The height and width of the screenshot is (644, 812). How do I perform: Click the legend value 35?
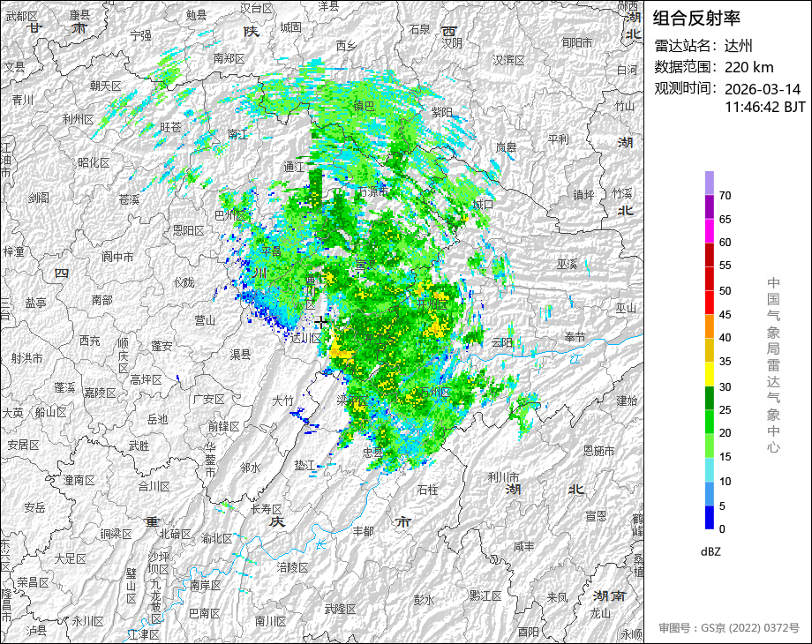(725, 362)
